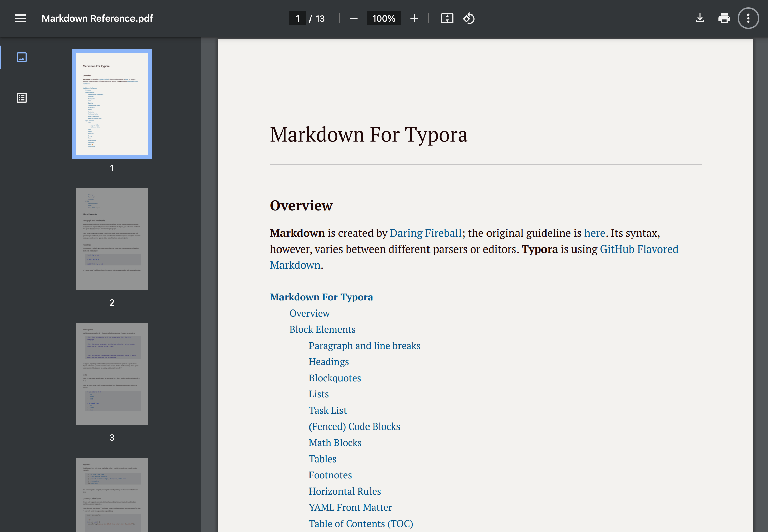Switch sidebar to page thumbnails view
768x532 pixels.
click(x=22, y=57)
